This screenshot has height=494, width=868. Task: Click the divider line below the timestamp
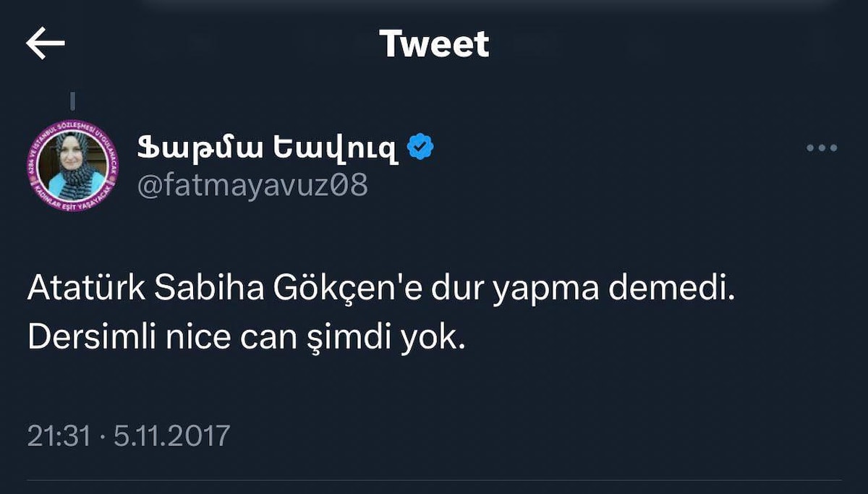pyautogui.click(x=434, y=480)
